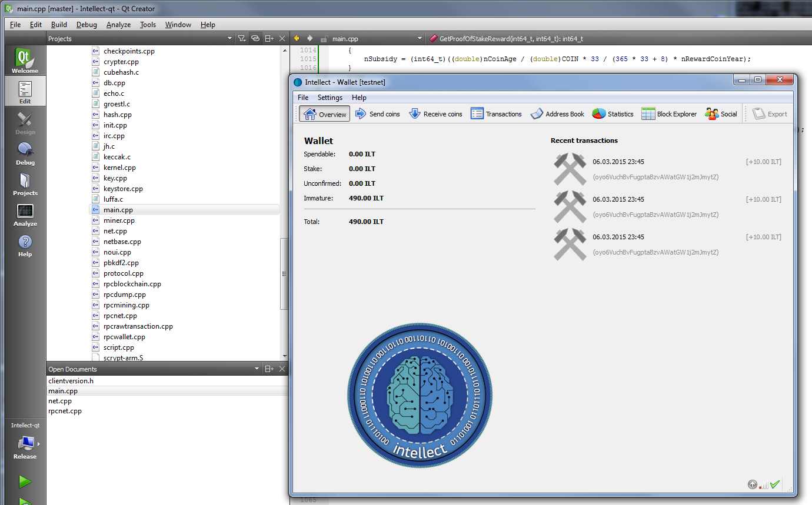Open Analyze mode in the sidebar
The width and height of the screenshot is (812, 505).
pos(25,213)
